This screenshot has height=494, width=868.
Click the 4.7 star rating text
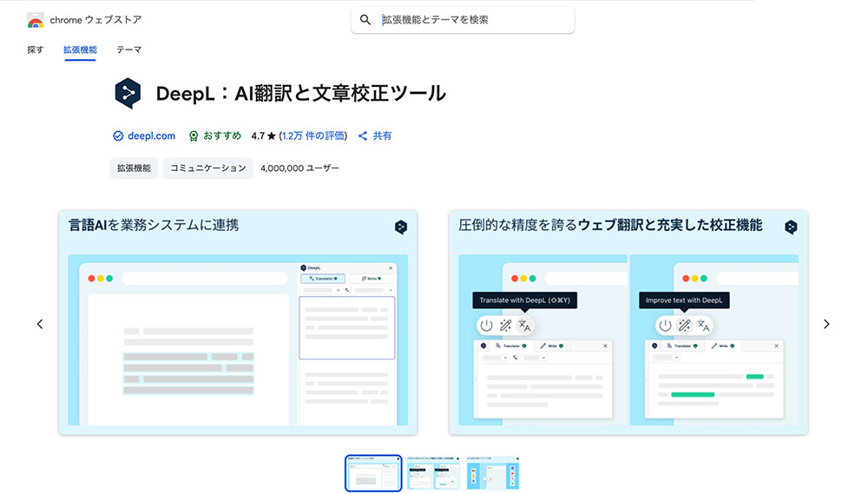coord(263,135)
